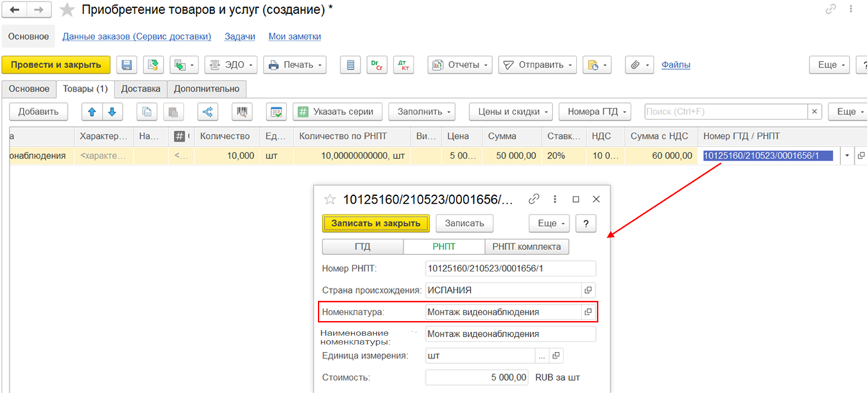Click the Записать button in the dialog

[464, 224]
